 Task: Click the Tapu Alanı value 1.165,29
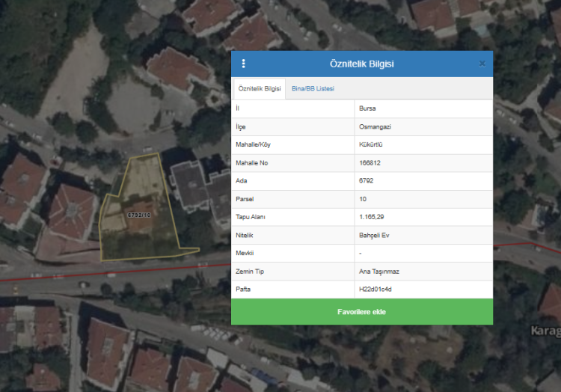pyautogui.click(x=372, y=217)
